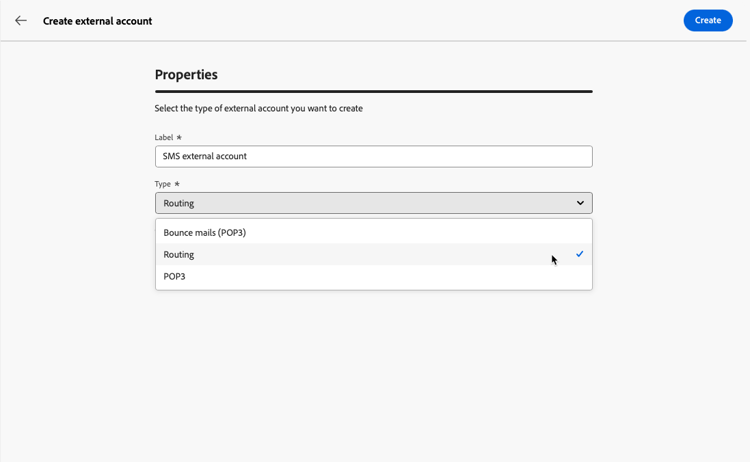
Task: Click the blue Create button
Action: 708,20
